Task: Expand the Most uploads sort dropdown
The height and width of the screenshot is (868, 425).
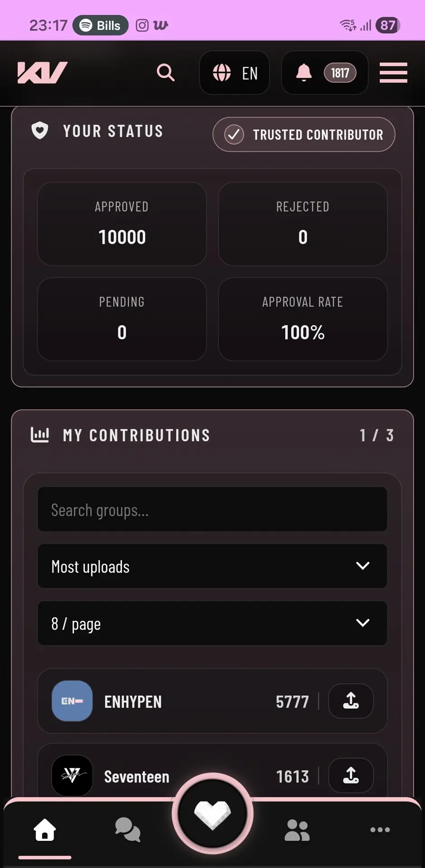Action: 212,566
